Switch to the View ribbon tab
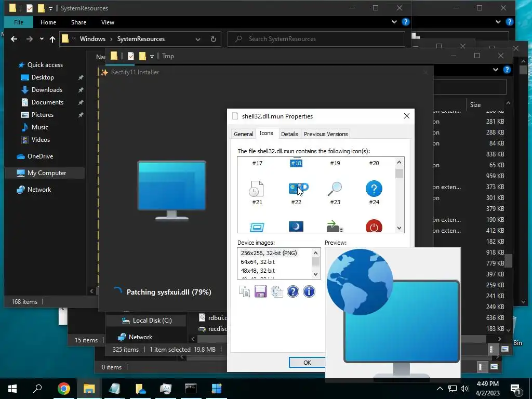The height and width of the screenshot is (399, 532). (x=108, y=22)
